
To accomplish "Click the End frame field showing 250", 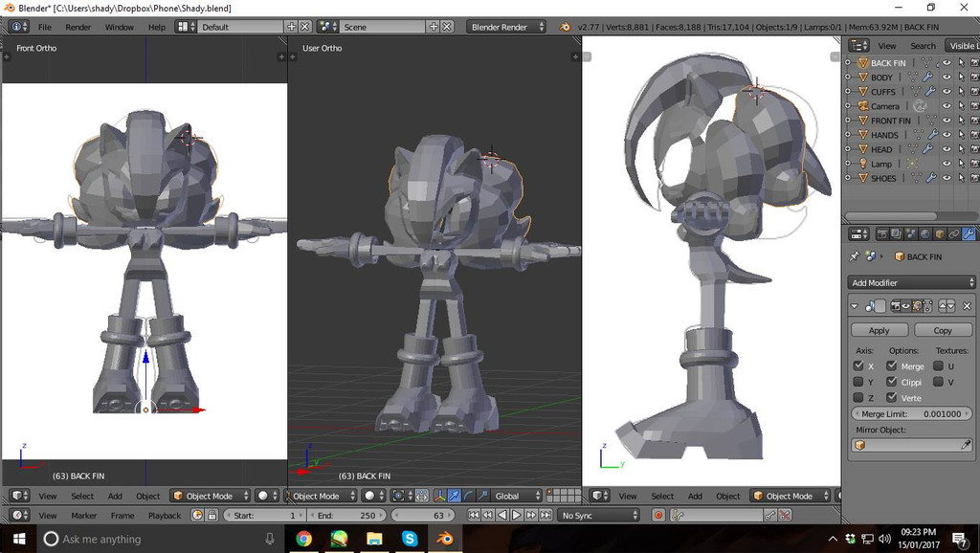I will tap(345, 516).
